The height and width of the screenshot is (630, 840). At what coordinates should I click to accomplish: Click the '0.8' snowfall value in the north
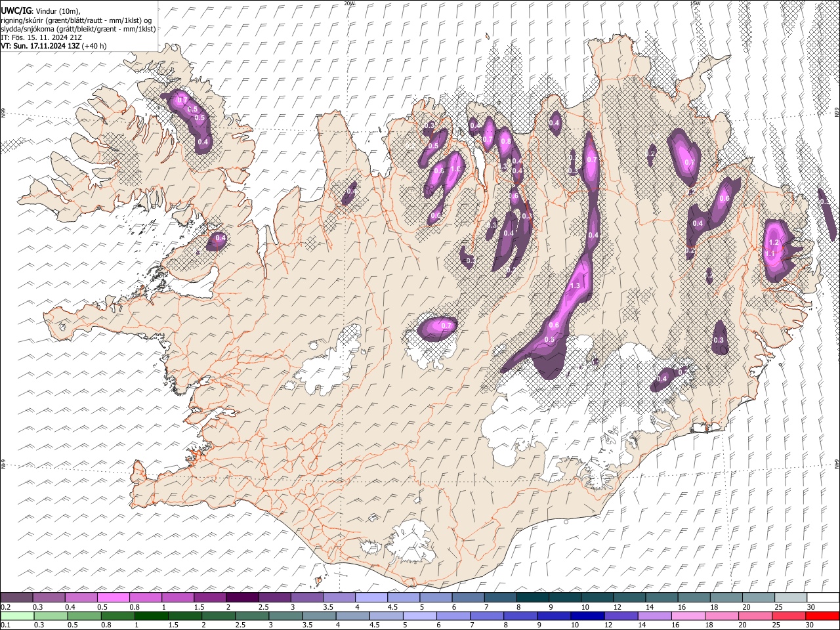point(506,141)
